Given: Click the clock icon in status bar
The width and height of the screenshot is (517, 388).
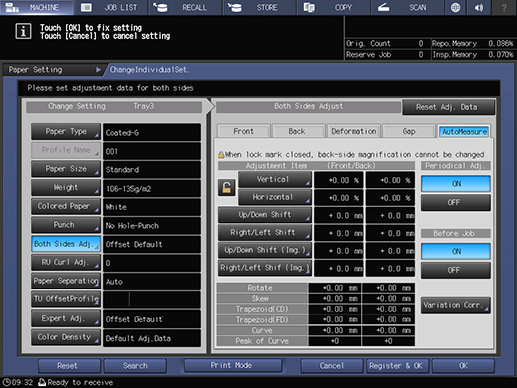Looking at the screenshot, I should (x=6, y=382).
